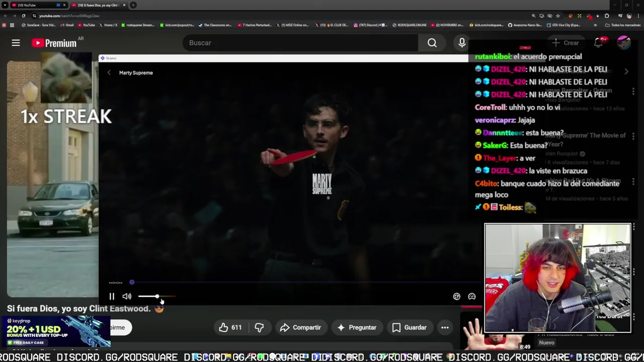644x362 pixels.
Task: Click username veronicaprz in chat
Action: (x=495, y=120)
